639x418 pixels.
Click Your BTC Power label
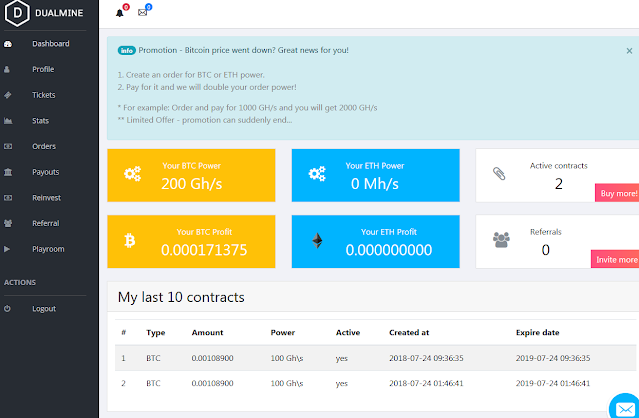(x=192, y=166)
